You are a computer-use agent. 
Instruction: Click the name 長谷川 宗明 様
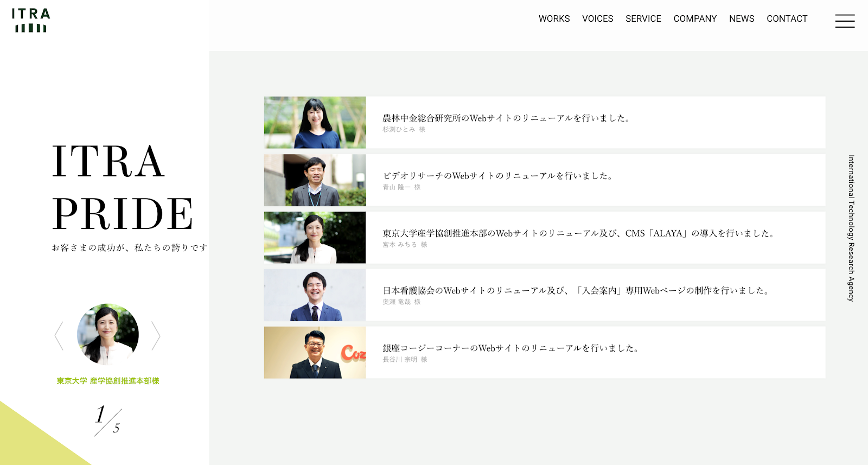pyautogui.click(x=405, y=360)
